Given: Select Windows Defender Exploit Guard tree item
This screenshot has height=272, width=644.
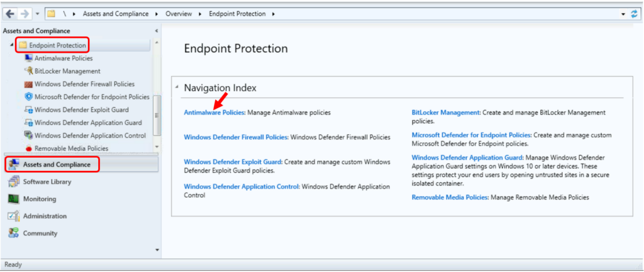Looking at the screenshot, I should coord(81,110).
